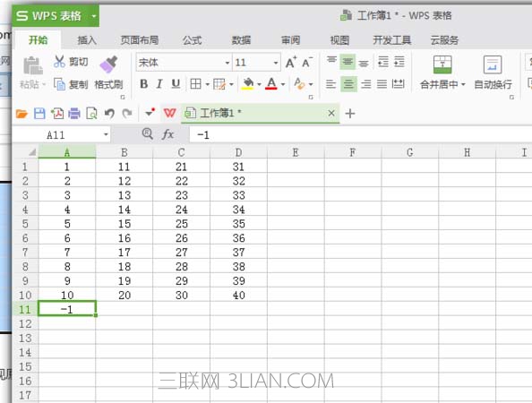Toggle vertical middle alignment

348,62
